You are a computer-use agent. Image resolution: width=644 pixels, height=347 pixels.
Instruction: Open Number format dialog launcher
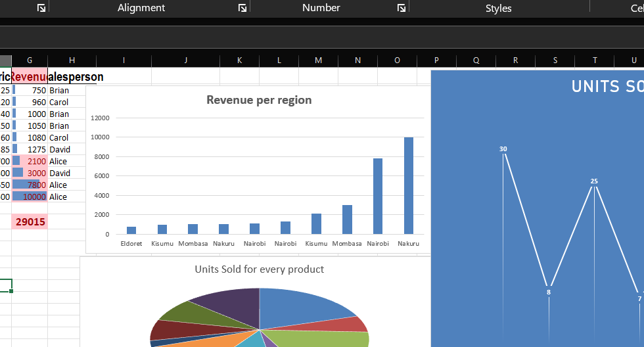(x=402, y=8)
